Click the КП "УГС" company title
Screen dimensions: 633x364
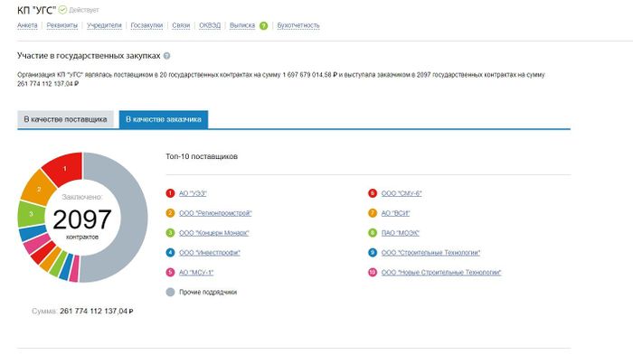pyautogui.click(x=36, y=10)
